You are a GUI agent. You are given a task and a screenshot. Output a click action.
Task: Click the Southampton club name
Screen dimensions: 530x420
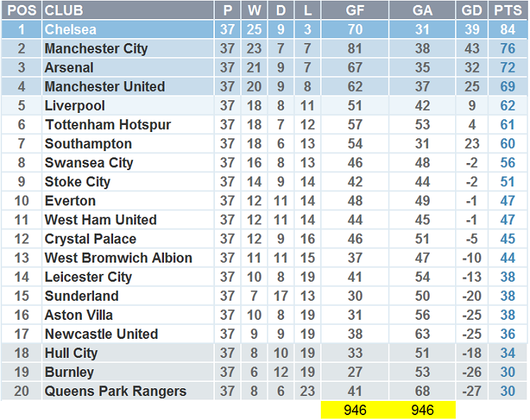[88, 144]
